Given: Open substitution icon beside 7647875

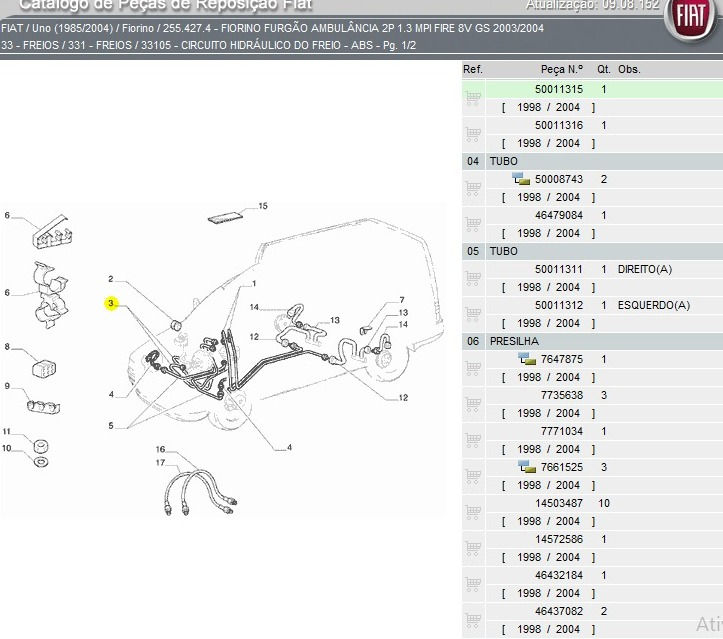Looking at the screenshot, I should click(527, 359).
